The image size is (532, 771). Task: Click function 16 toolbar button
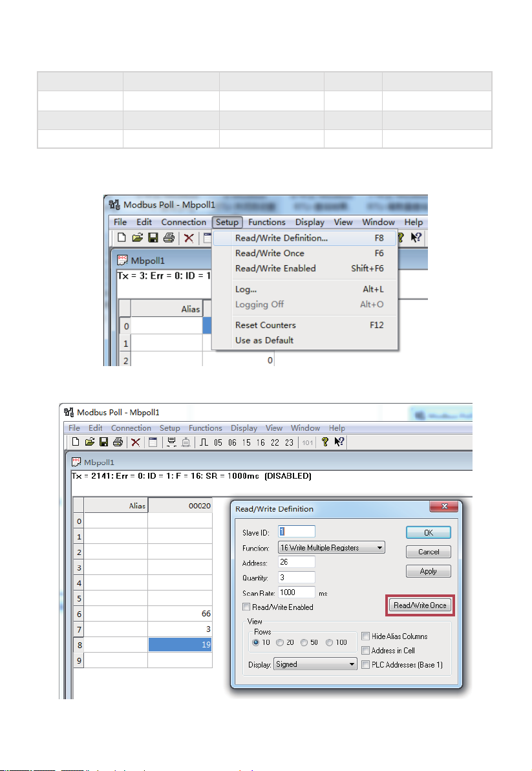click(261, 442)
